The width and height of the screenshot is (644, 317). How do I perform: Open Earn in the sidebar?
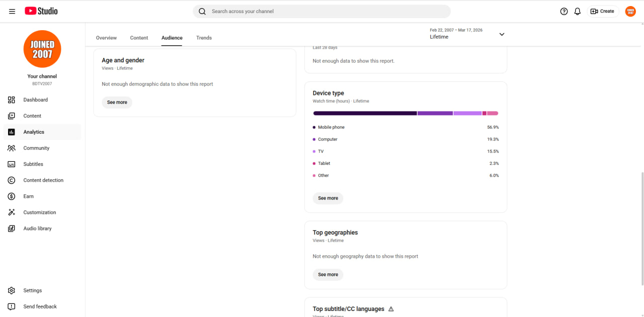pyautogui.click(x=42, y=196)
